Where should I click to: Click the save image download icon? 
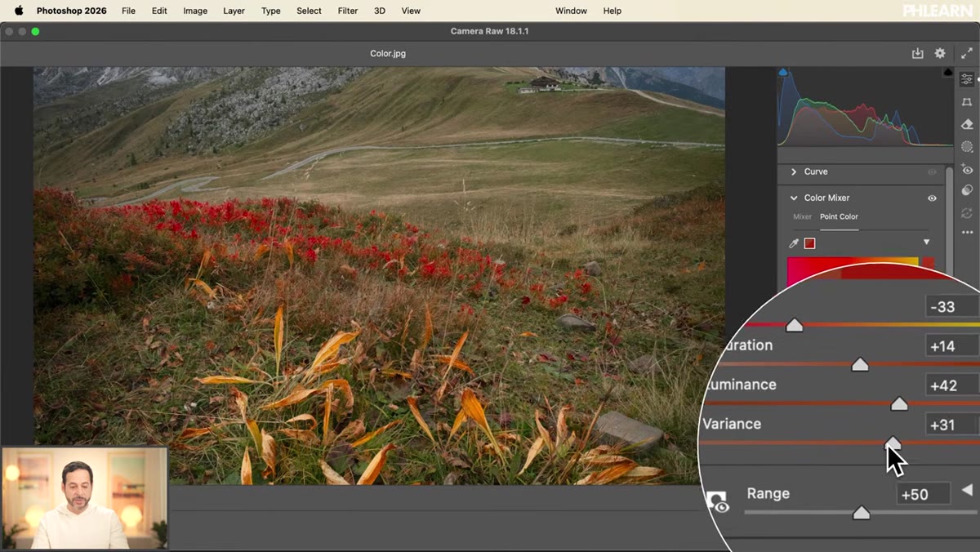(x=917, y=53)
